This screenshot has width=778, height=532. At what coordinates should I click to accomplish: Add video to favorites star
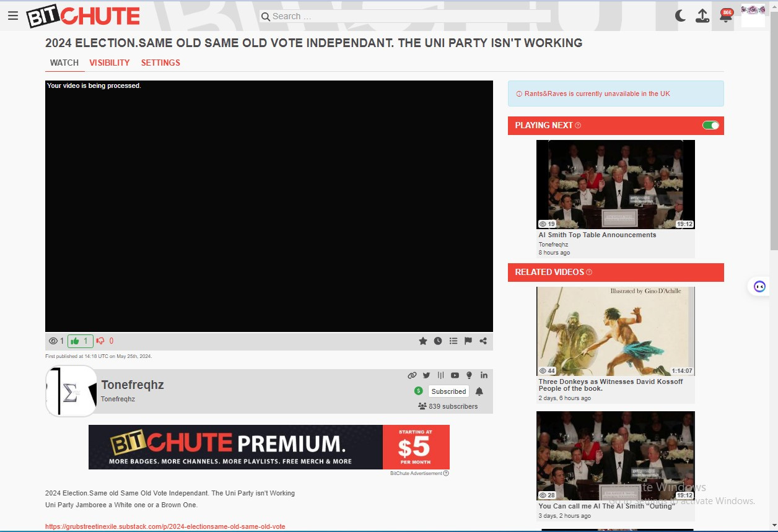(x=423, y=341)
